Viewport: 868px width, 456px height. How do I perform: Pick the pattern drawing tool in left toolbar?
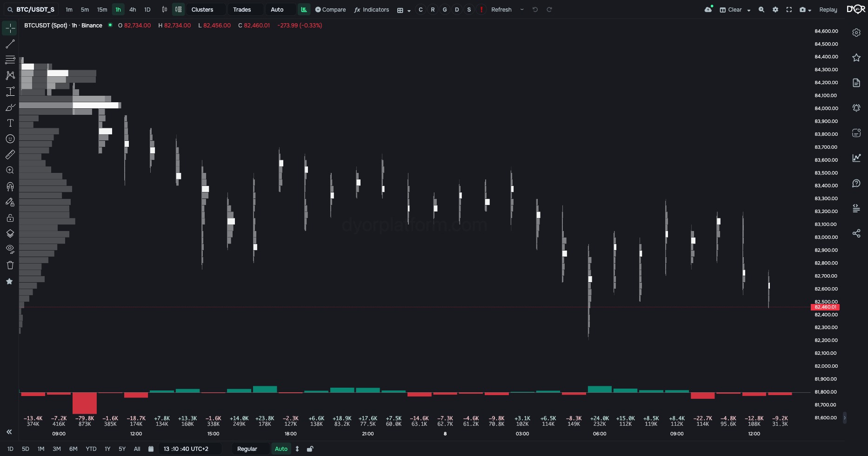(x=10, y=75)
